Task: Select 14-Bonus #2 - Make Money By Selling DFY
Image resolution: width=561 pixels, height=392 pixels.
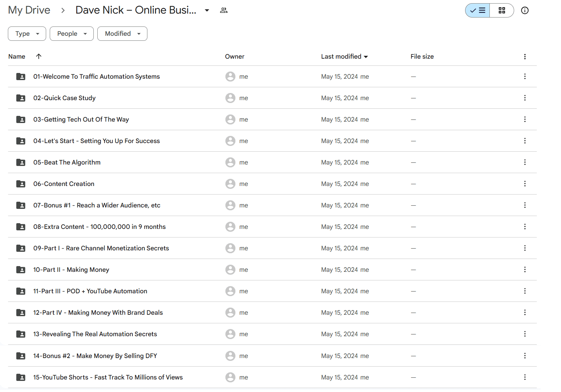Action: pos(272,356)
